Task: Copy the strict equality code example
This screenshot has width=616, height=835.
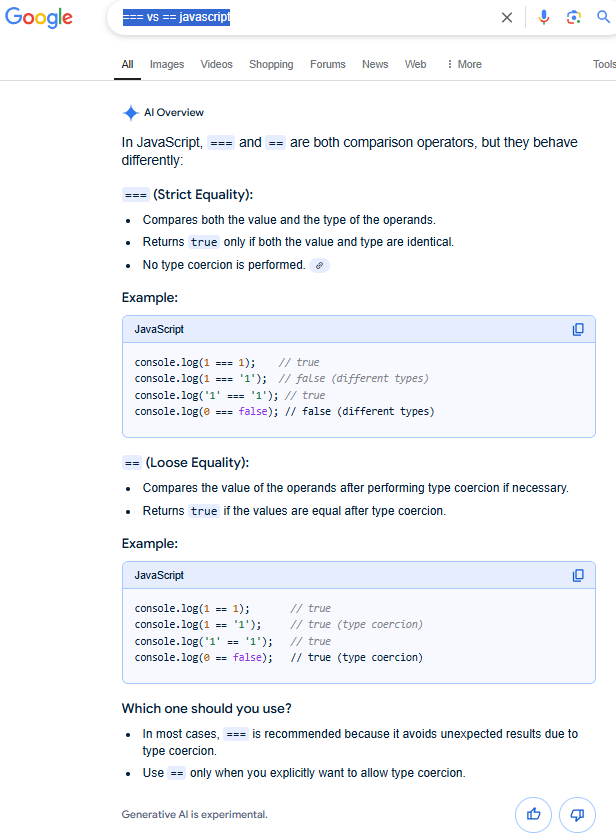Action: pos(578,330)
